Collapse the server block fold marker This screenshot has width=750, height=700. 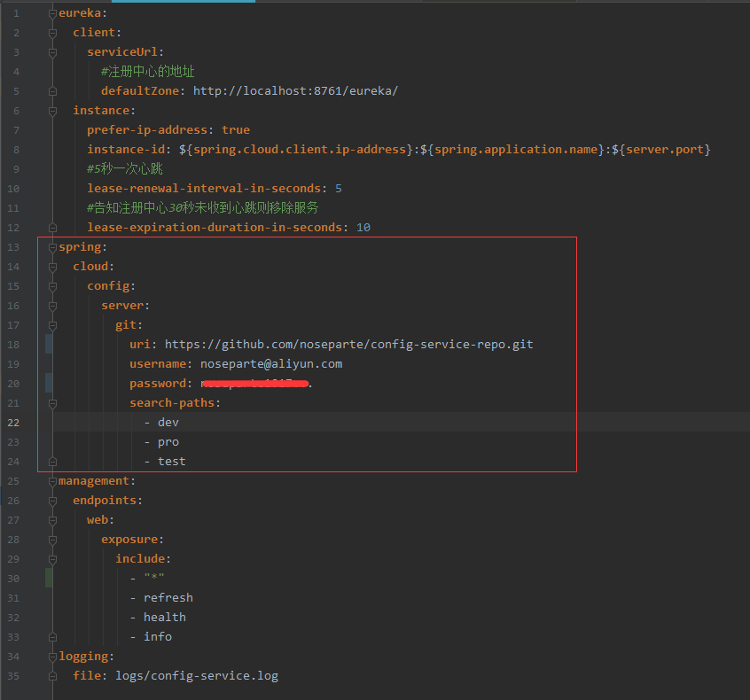[52, 306]
